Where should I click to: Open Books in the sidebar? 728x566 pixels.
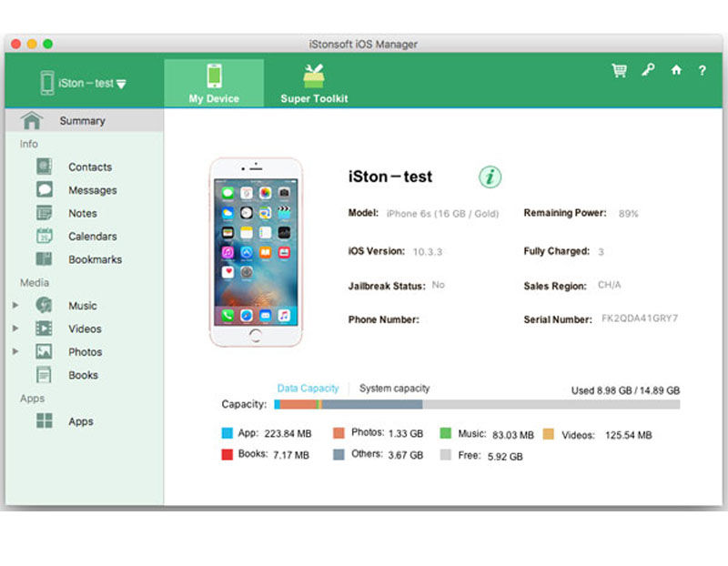pyautogui.click(x=83, y=375)
